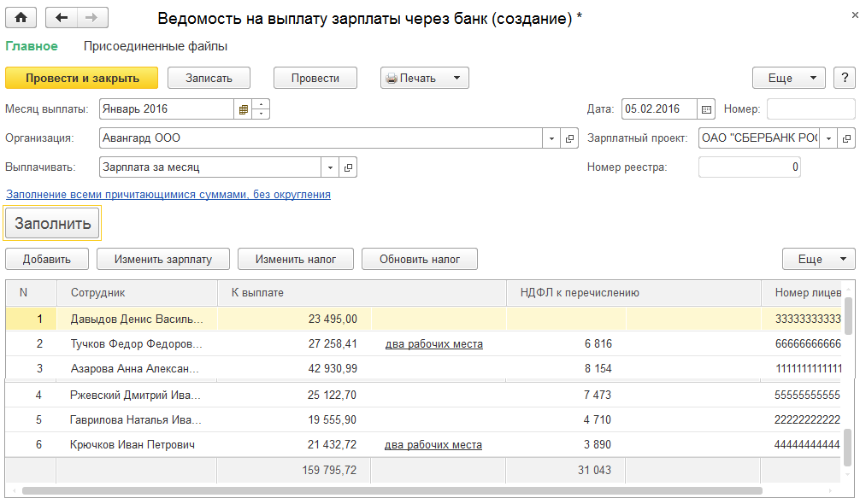Click the home icon button

pyautogui.click(x=21, y=17)
